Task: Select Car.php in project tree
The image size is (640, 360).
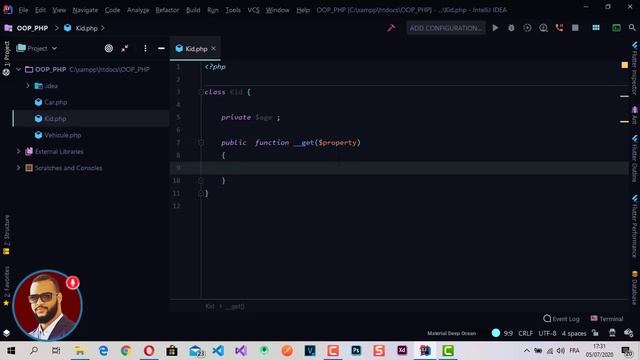Action: click(x=56, y=102)
